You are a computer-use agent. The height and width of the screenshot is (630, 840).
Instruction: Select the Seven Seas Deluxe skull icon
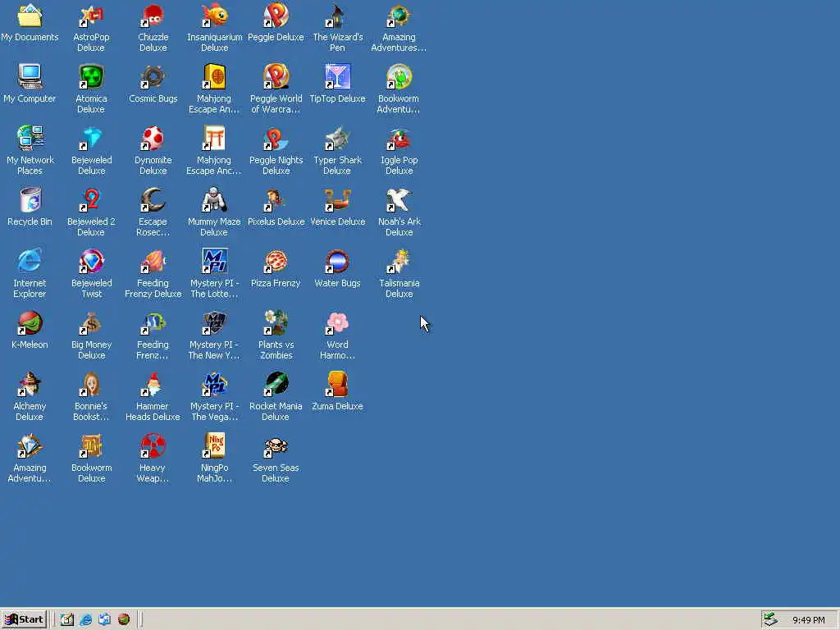click(276, 447)
